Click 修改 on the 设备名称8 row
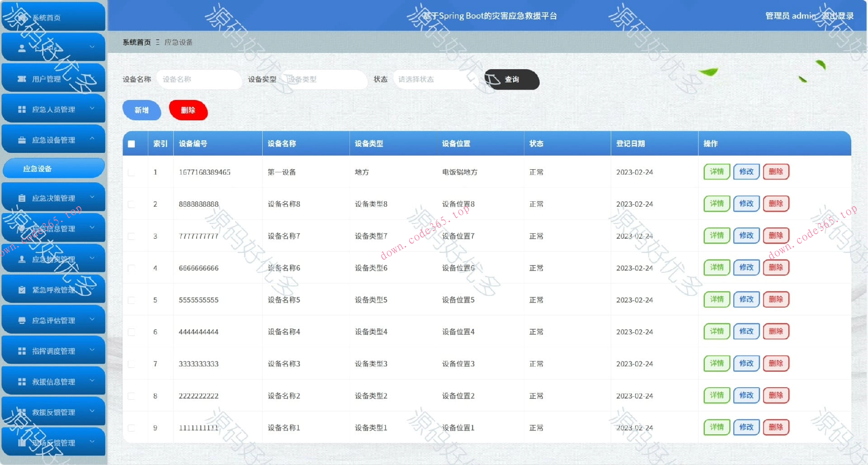This screenshot has width=868, height=465. [746, 204]
